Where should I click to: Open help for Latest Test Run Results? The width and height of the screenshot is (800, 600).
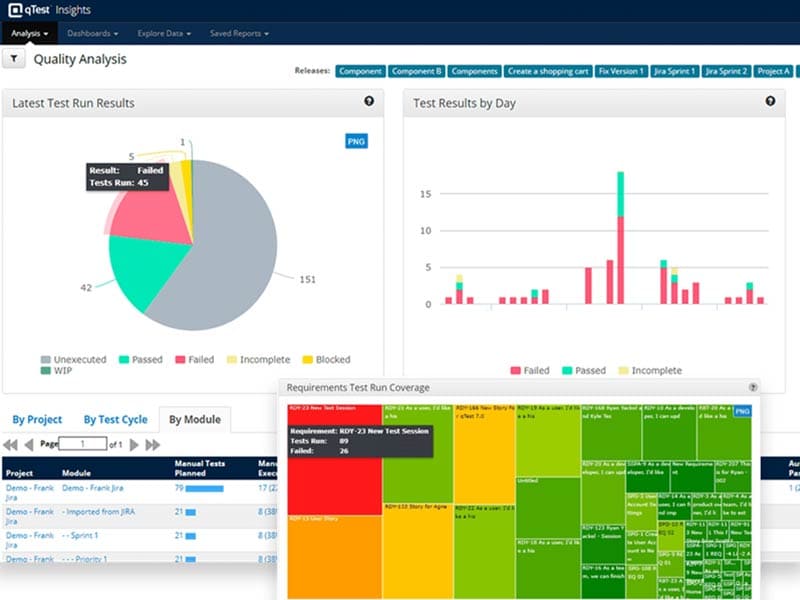point(369,101)
